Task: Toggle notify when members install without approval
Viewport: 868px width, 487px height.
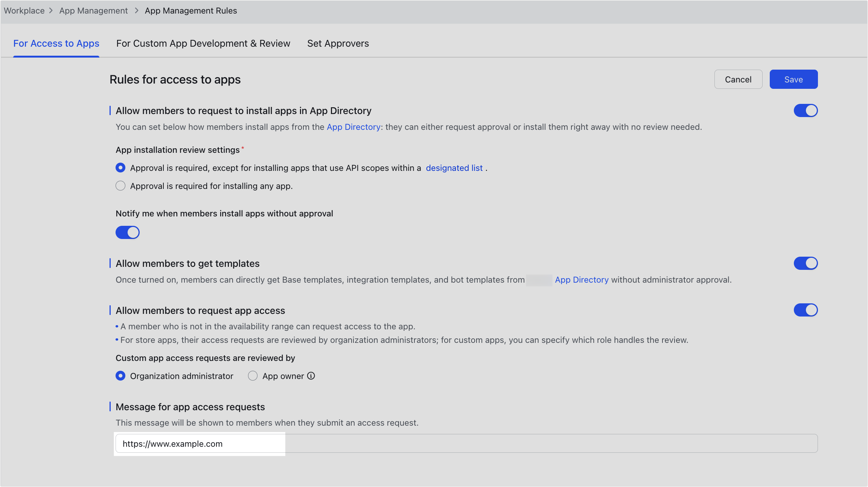Action: (128, 233)
